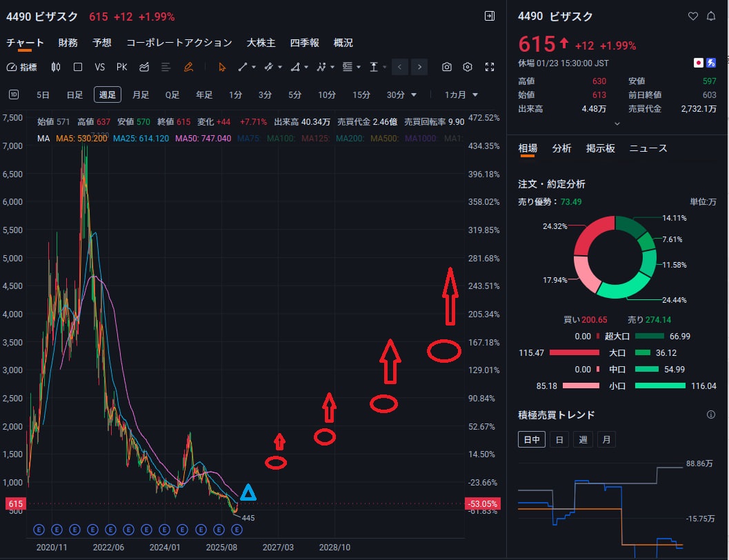Select the 月足 monthly timeframe
Viewport: 729px width, 560px height.
click(x=141, y=94)
